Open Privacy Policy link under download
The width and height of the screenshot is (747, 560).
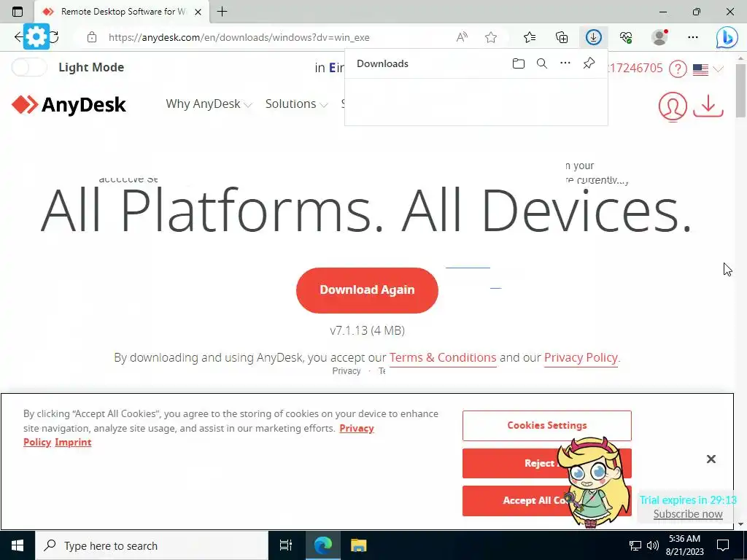[581, 357]
